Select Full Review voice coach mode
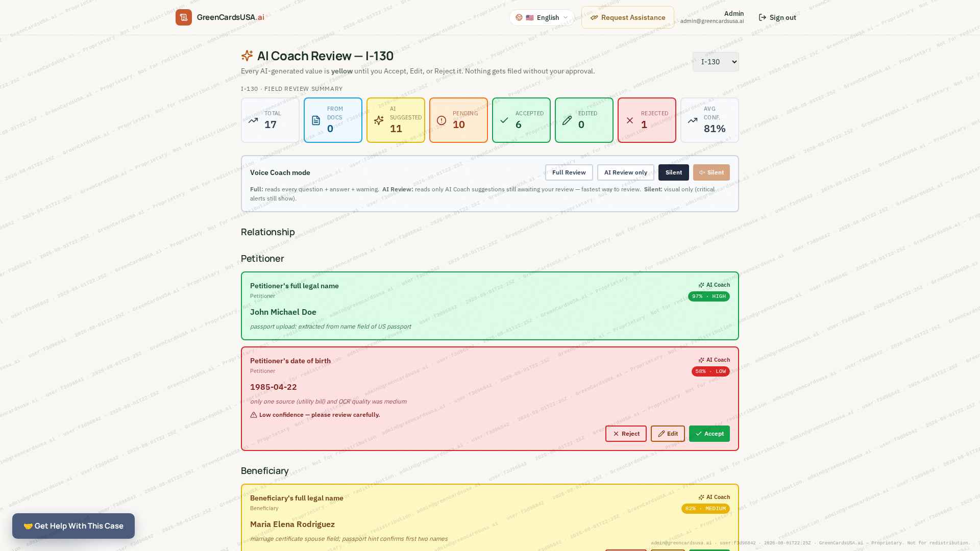Screen dimensions: 980x551 pyautogui.click(x=569, y=172)
